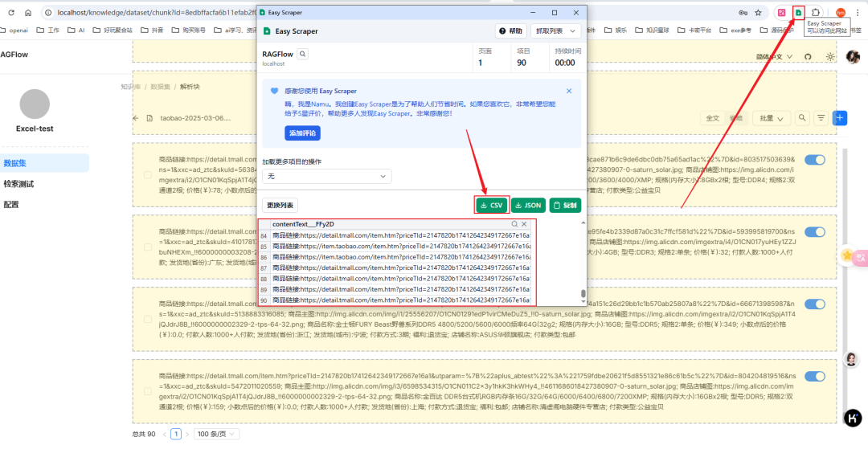Click the pink extension icon in the toolbar
Image resolution: width=868 pixels, height=449 pixels.
(782, 12)
